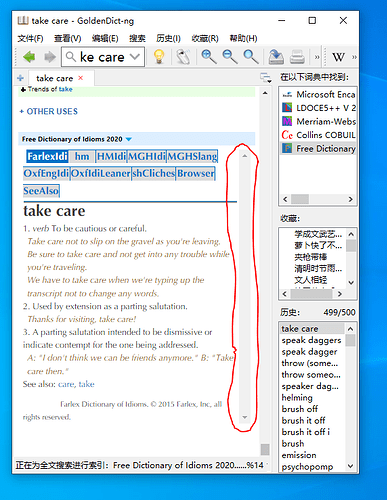Open the search box dropdown arrow
387x500 pixels.
click(135, 57)
